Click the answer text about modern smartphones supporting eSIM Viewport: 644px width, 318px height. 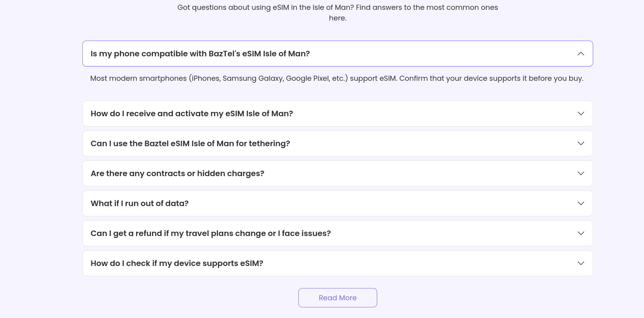pyautogui.click(x=244, y=78)
